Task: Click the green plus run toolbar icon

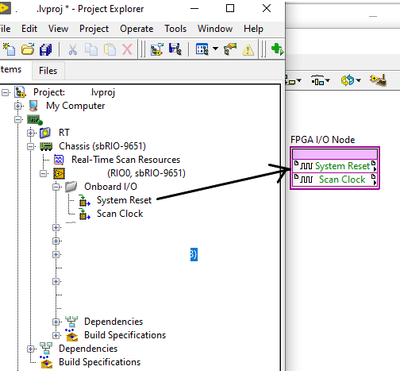Action: point(277,50)
